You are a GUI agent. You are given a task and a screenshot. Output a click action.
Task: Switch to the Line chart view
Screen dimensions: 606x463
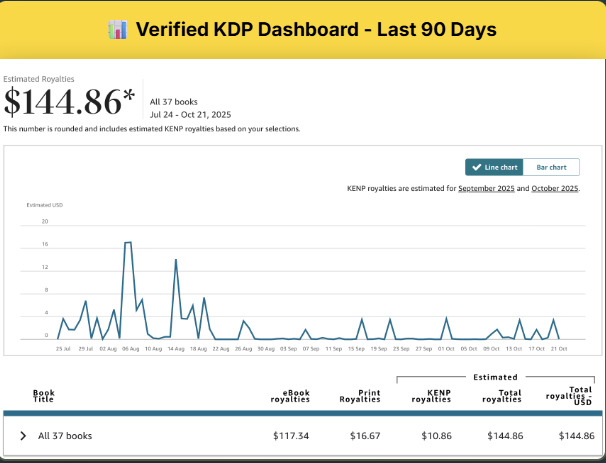click(494, 167)
